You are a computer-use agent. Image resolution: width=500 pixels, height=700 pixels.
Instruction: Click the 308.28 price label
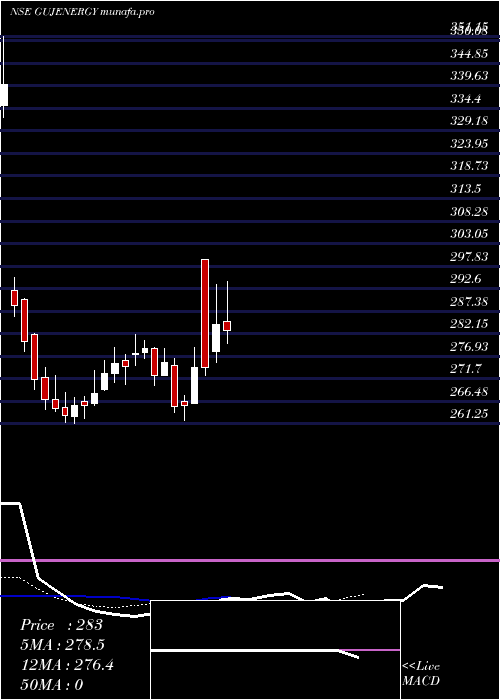coord(469,211)
